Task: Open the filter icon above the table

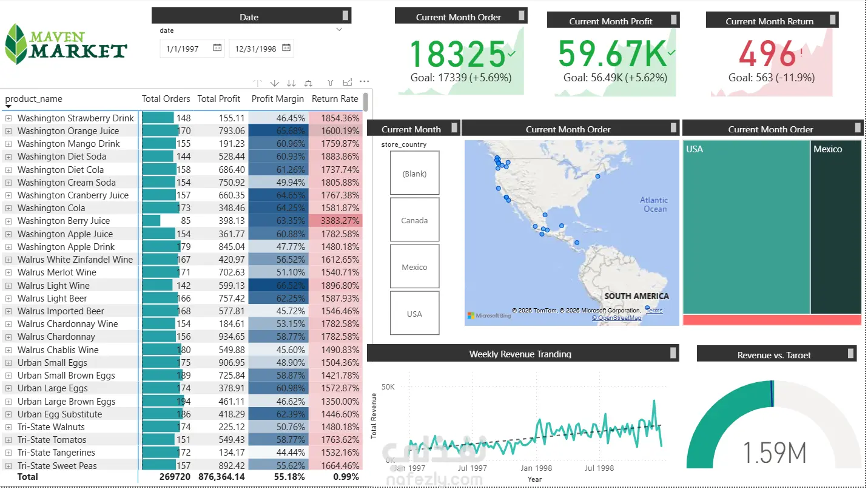Action: [331, 83]
